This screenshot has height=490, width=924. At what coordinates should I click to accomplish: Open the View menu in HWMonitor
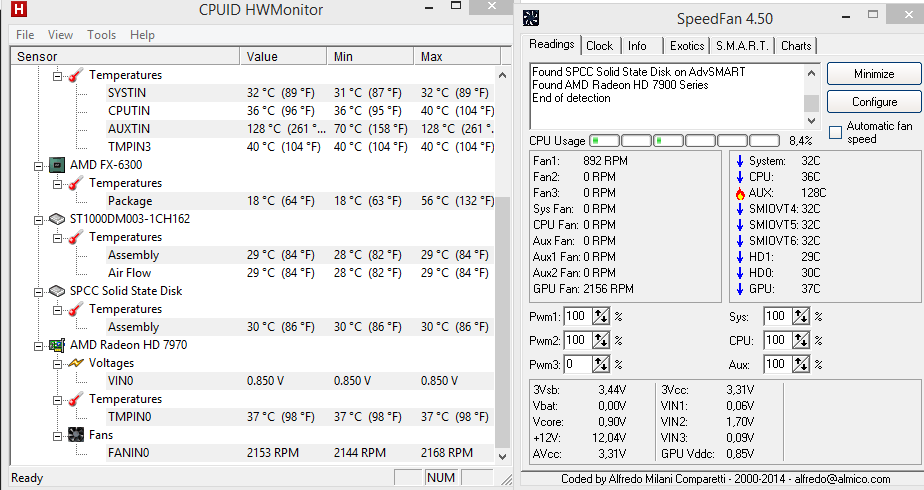coord(60,35)
